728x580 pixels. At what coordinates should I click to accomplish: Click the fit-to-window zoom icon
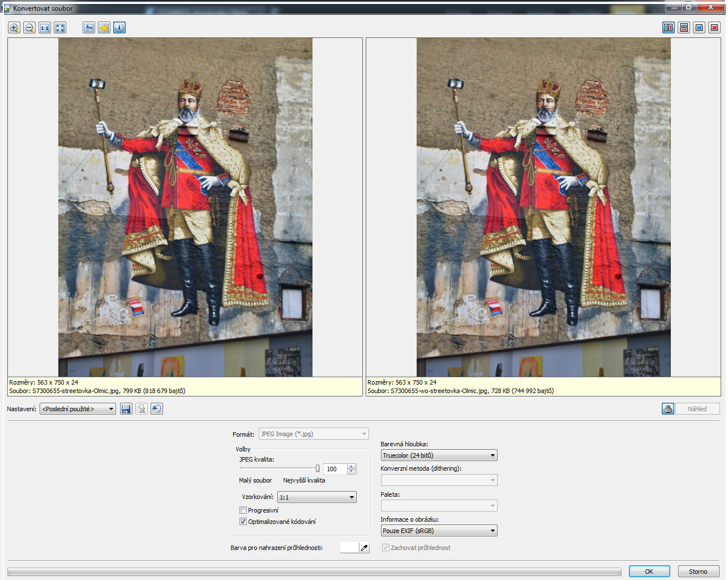tap(60, 28)
